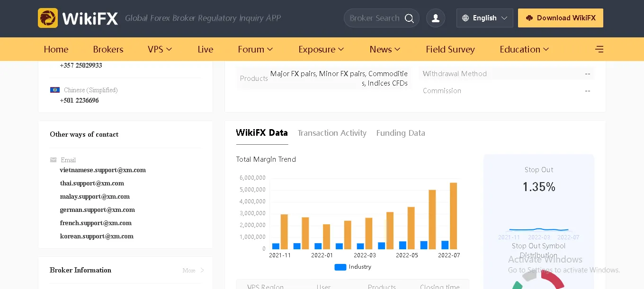Expand the News menu
The height and width of the screenshot is (289, 644).
coord(385,49)
